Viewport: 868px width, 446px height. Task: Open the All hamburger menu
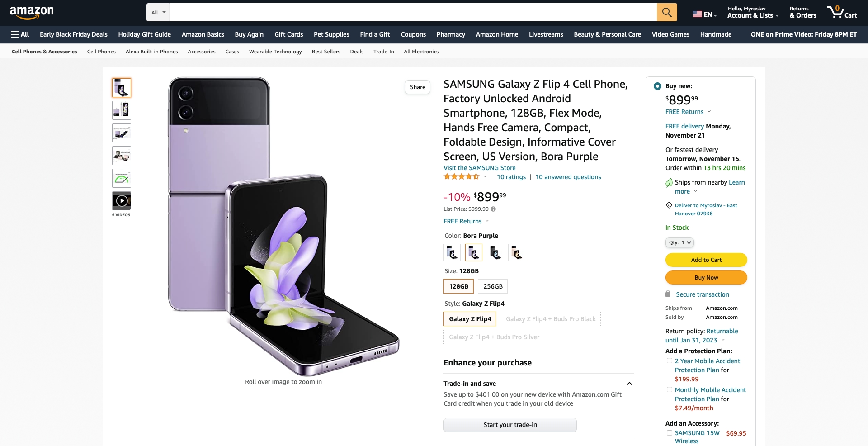20,34
